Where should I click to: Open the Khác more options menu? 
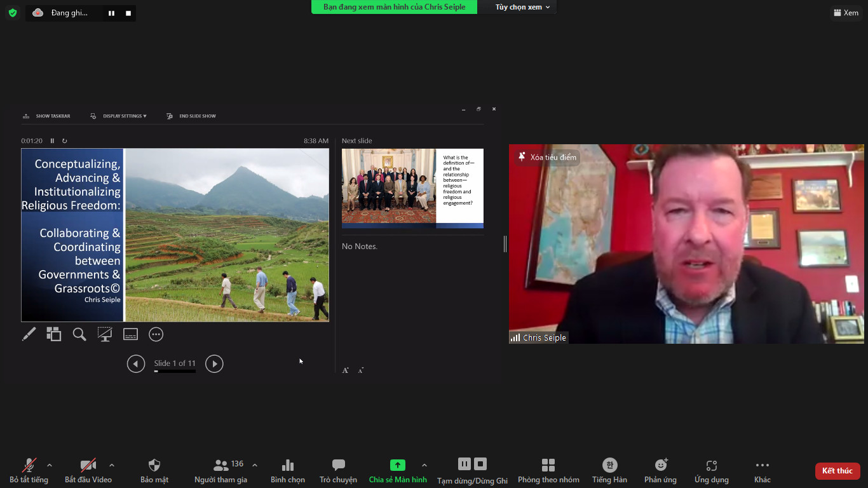click(762, 470)
